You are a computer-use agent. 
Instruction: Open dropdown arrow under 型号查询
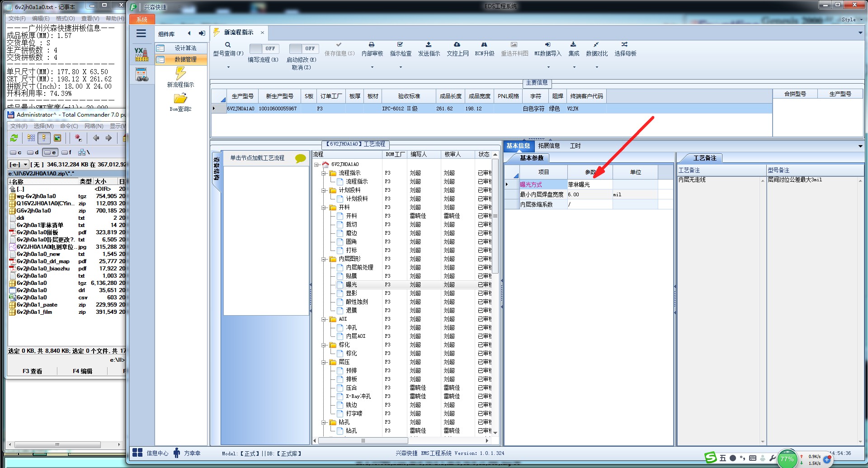(228, 67)
